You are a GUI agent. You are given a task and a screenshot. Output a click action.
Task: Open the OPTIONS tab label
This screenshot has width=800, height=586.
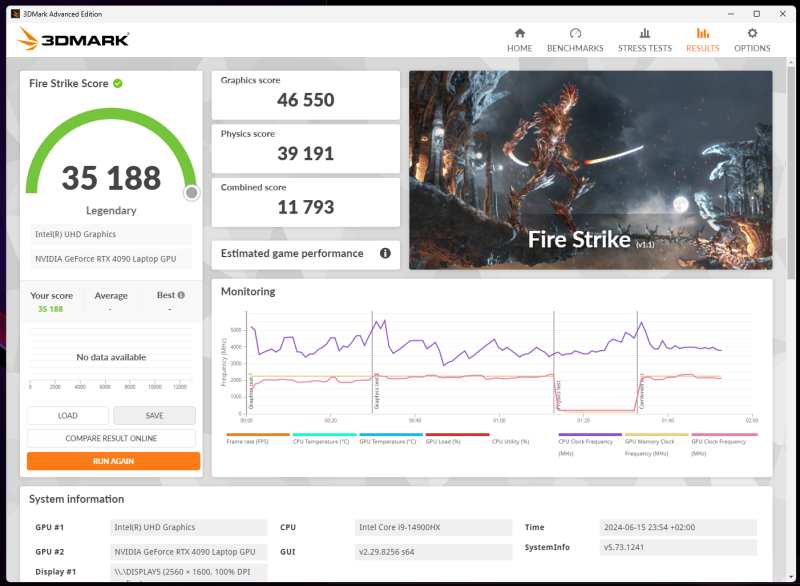click(x=752, y=48)
